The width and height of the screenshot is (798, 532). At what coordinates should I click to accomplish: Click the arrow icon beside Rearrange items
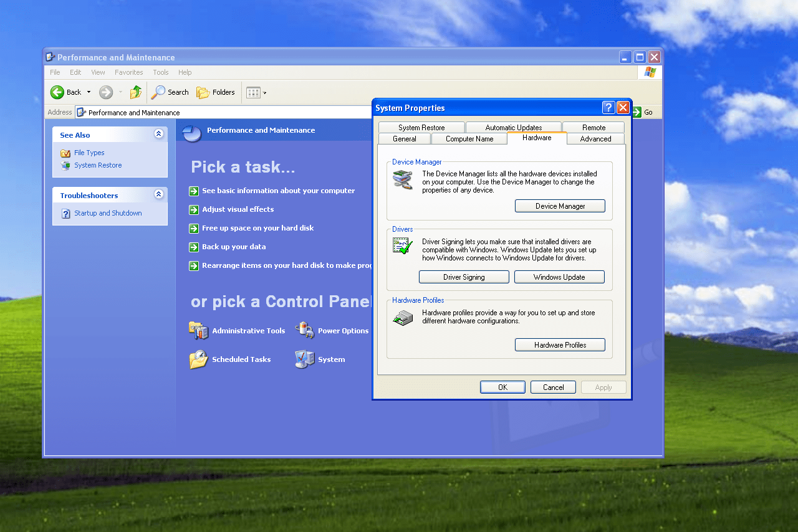[x=194, y=265]
